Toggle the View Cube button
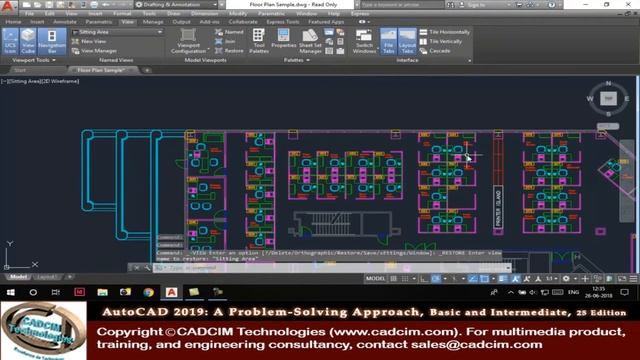 coord(28,41)
